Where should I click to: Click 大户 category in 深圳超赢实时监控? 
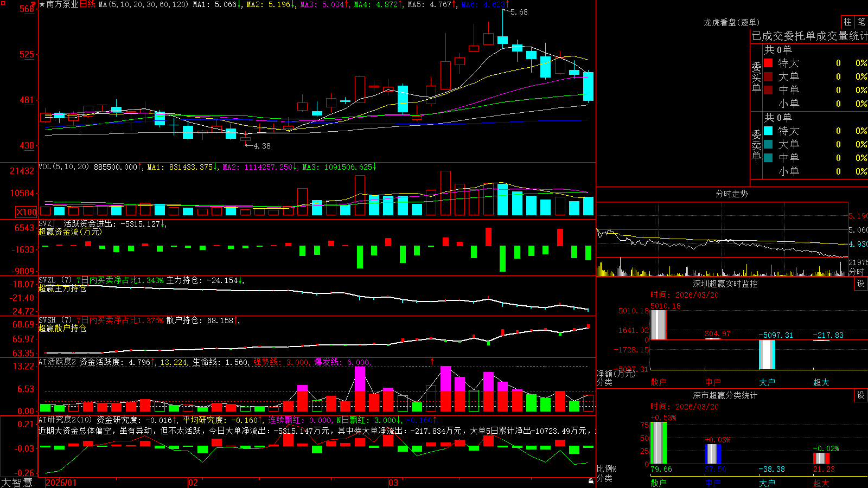click(x=767, y=382)
